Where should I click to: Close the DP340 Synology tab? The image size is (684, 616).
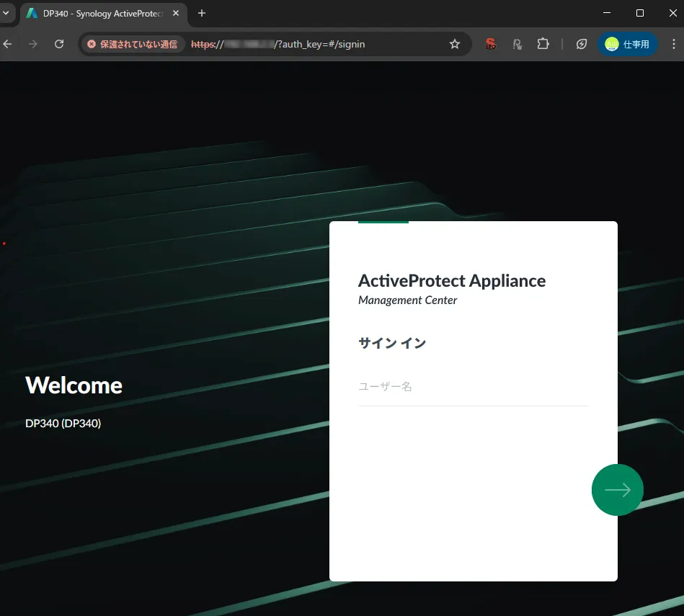(x=176, y=14)
